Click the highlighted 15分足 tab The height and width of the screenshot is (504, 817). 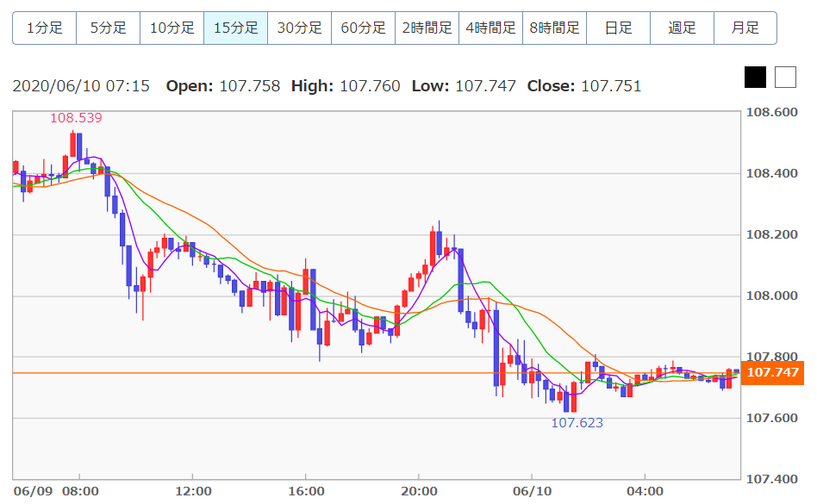[235, 28]
